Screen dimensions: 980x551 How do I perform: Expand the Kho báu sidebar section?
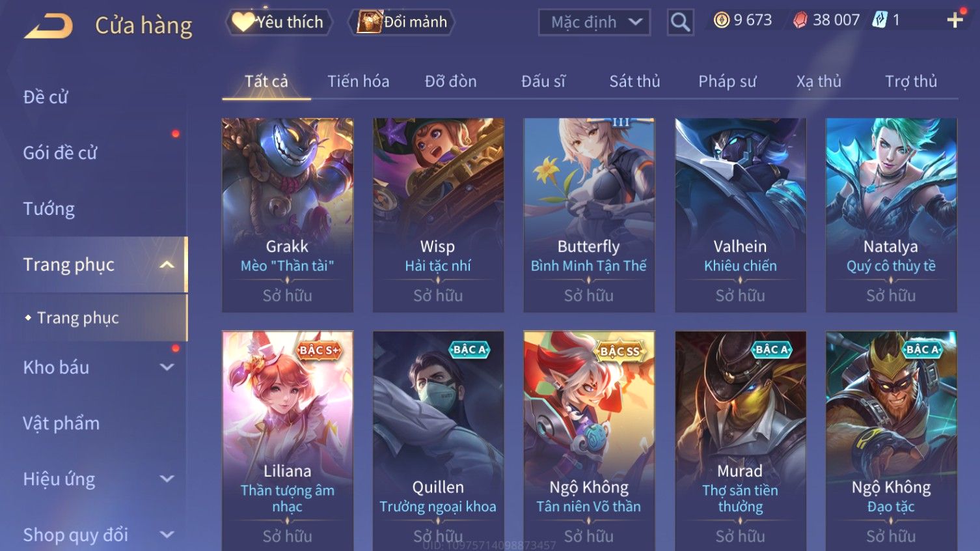click(167, 367)
